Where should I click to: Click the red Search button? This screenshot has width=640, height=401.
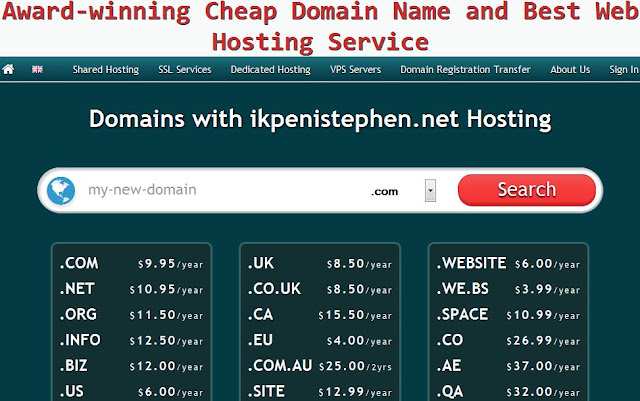coord(527,190)
